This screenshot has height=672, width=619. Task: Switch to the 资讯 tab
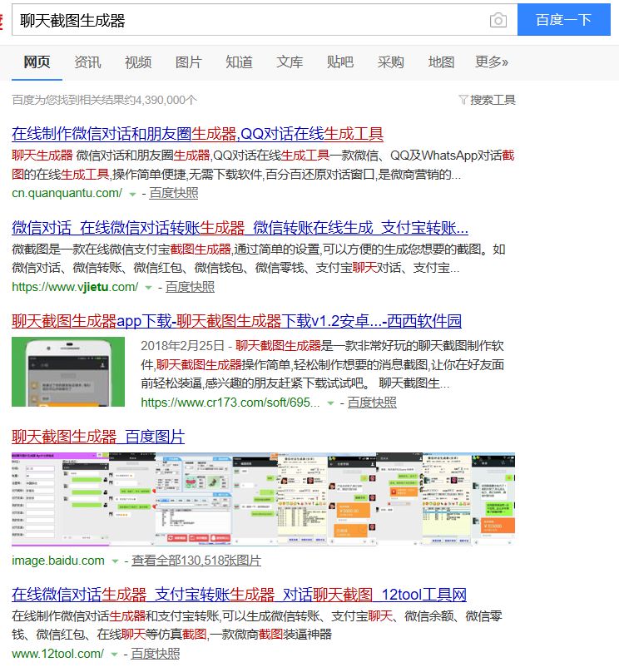click(x=87, y=62)
